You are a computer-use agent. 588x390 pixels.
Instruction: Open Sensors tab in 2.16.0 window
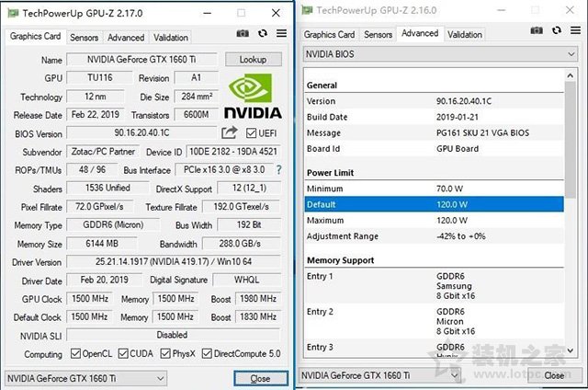(378, 35)
